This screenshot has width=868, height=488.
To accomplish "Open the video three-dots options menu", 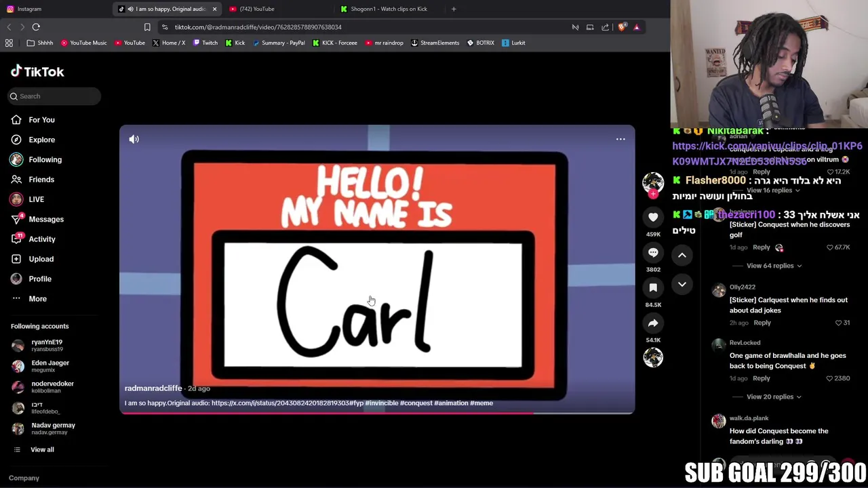I will click(620, 139).
